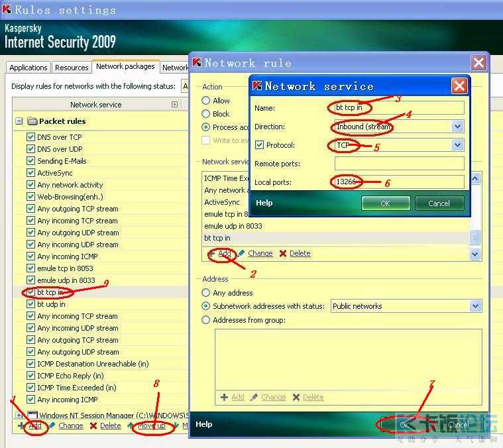Open the Direction dropdown
503x448 pixels.
[457, 127]
